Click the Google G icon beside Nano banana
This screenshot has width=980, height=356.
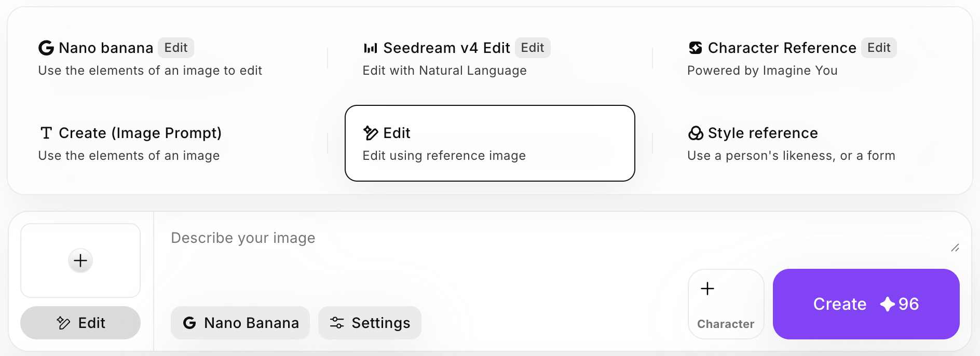46,48
